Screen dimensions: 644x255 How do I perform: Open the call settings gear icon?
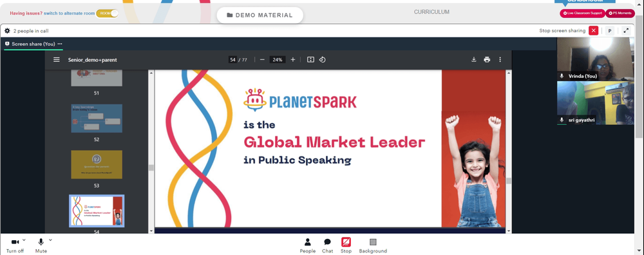click(7, 31)
